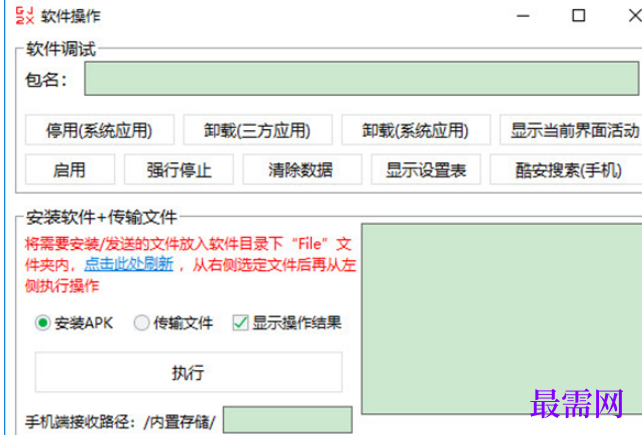The width and height of the screenshot is (642, 435).
Task: Click the 点击此处刷新 refresh link
Action: [129, 264]
